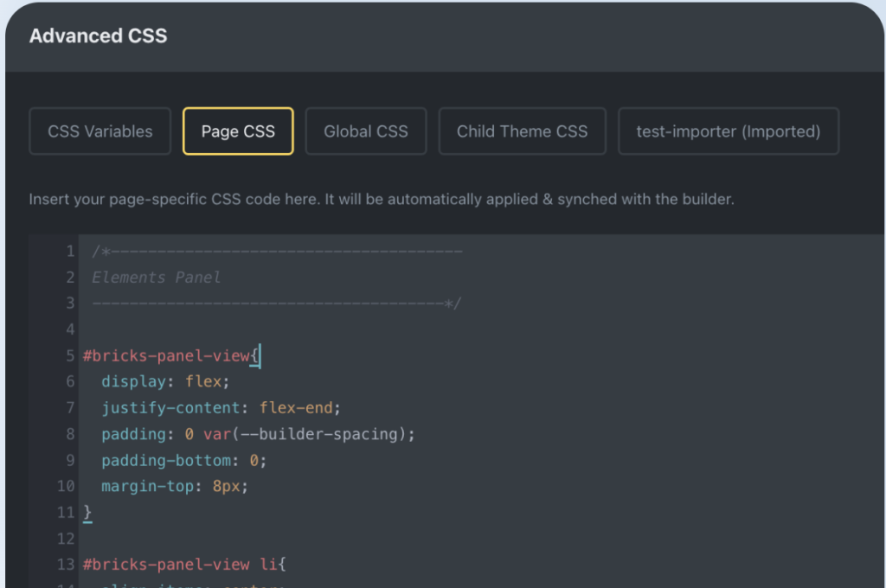Viewport: 886px width, 588px height.
Task: Click the closing brace on line 11
Action: (x=87, y=512)
